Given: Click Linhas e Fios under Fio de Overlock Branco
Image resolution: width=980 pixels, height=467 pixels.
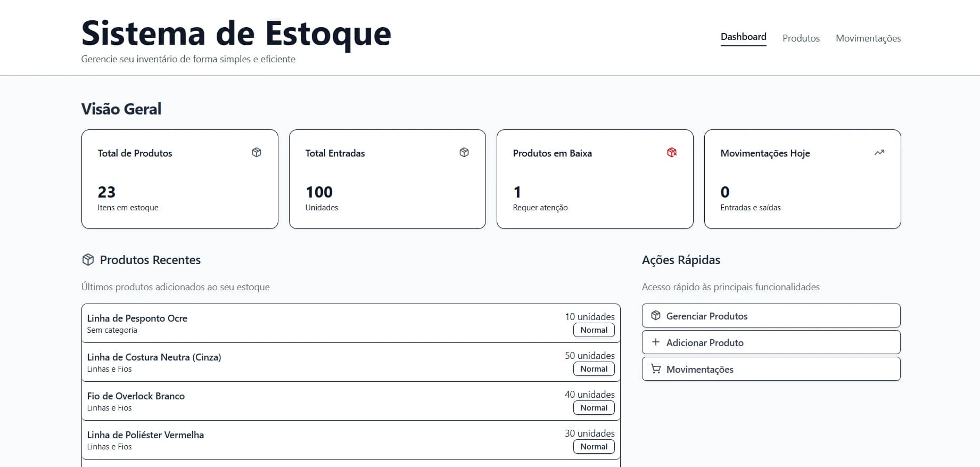Looking at the screenshot, I should click(109, 408).
